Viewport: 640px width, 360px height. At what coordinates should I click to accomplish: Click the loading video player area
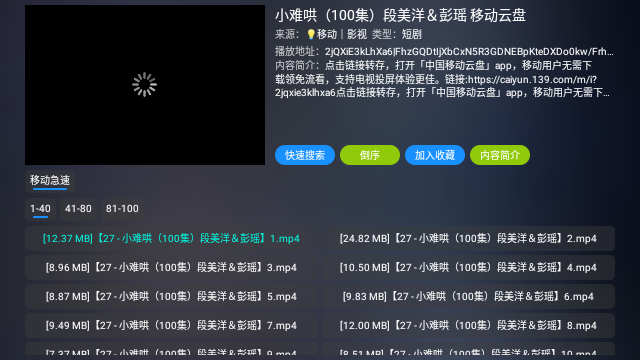tap(145, 85)
